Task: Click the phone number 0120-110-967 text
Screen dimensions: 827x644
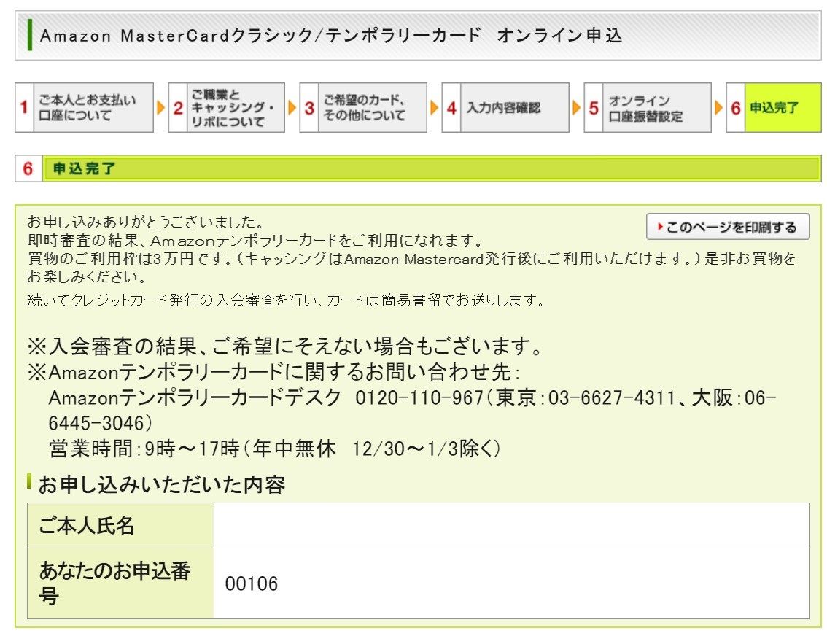Action: point(419,397)
